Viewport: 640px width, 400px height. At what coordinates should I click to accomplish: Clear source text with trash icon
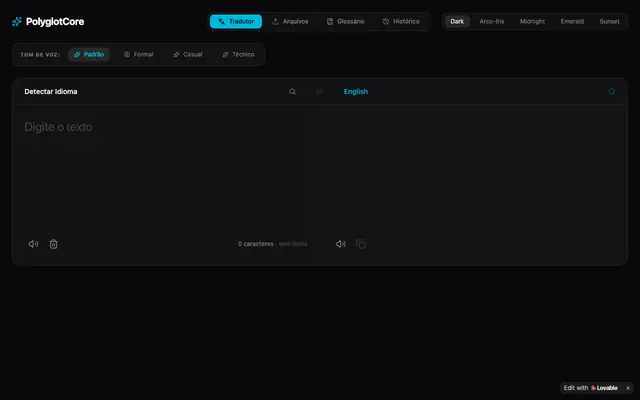[x=53, y=244]
